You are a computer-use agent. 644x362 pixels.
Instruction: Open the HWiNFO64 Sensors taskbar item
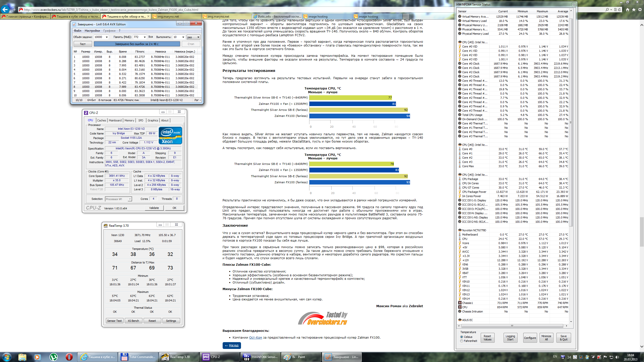point(261,357)
